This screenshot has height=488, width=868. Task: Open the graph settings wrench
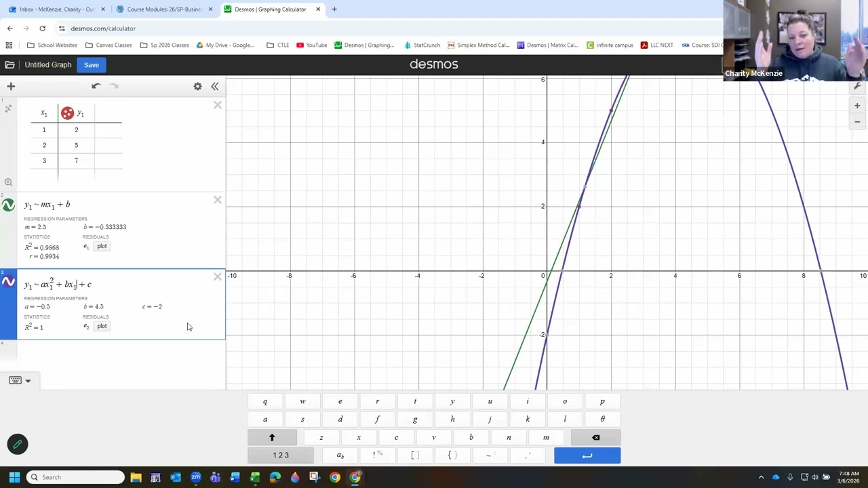point(857,86)
